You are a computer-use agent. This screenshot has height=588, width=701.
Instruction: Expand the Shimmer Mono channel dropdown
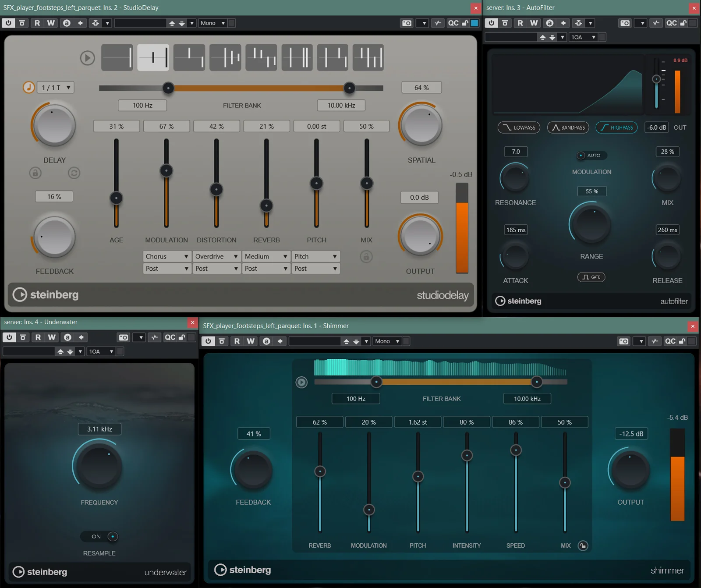387,341
